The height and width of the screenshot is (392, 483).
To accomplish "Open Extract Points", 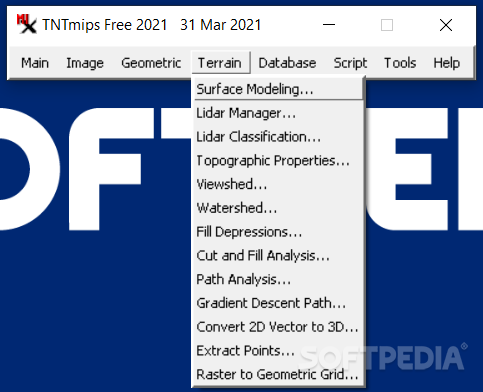I will coord(278,350).
